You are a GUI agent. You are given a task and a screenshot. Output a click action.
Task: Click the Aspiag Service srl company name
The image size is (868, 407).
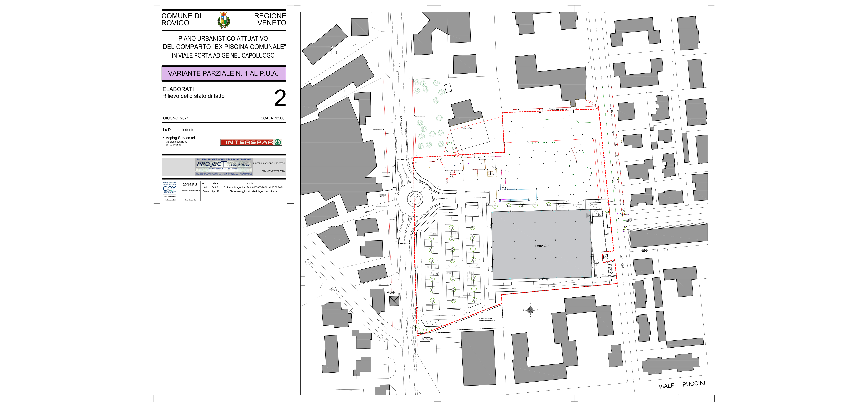[x=180, y=138]
